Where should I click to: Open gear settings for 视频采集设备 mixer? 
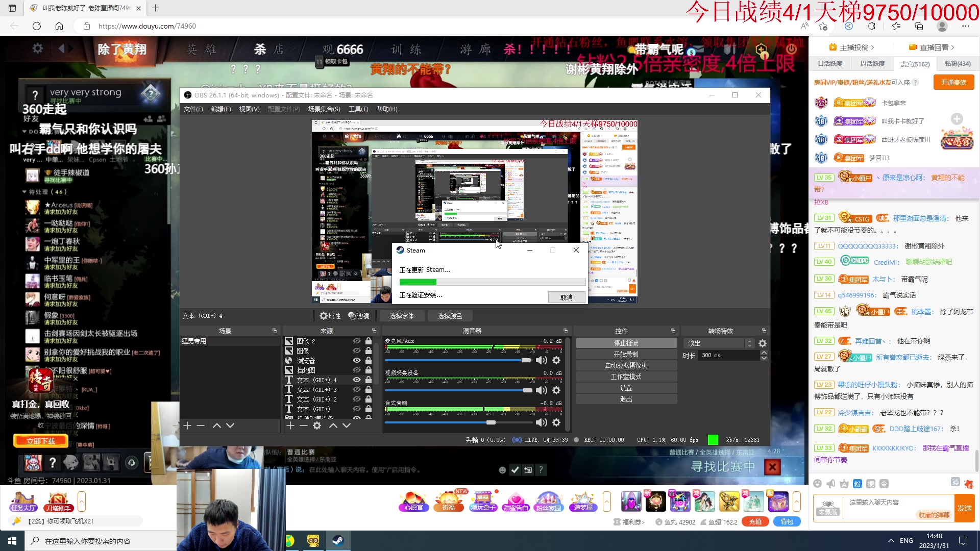pyautogui.click(x=556, y=390)
